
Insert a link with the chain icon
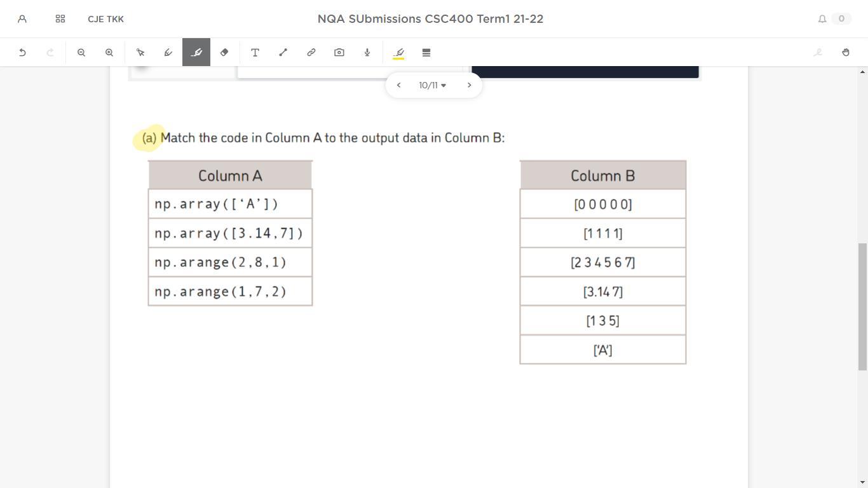(311, 53)
